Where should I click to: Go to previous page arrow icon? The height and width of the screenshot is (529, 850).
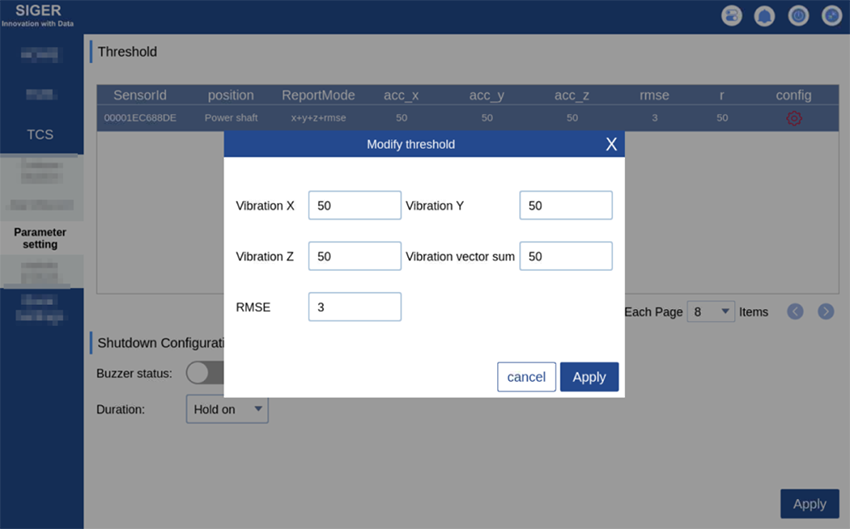(x=795, y=311)
